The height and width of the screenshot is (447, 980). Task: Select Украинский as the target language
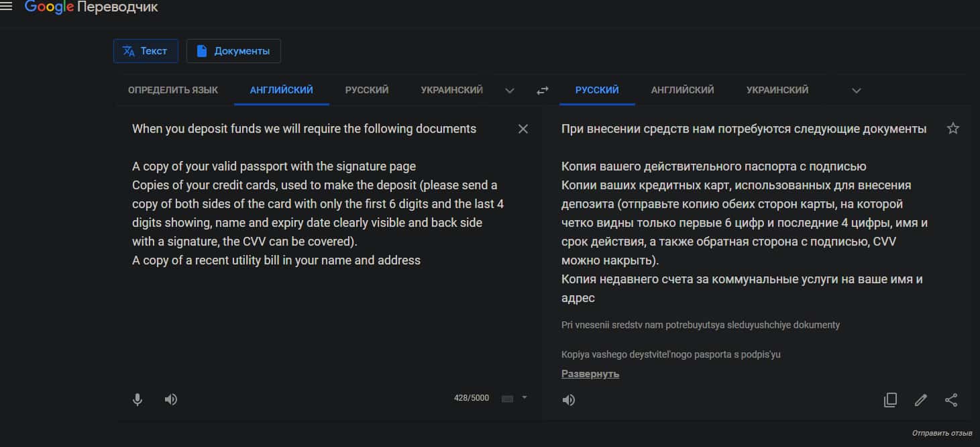pos(777,90)
